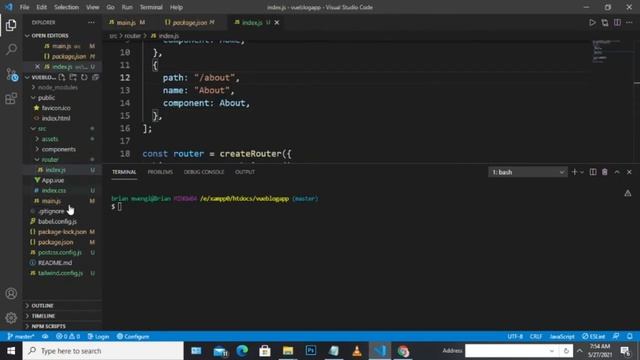This screenshot has width=640, height=360.
Task: Click Configure in the status bar
Action: (133, 336)
